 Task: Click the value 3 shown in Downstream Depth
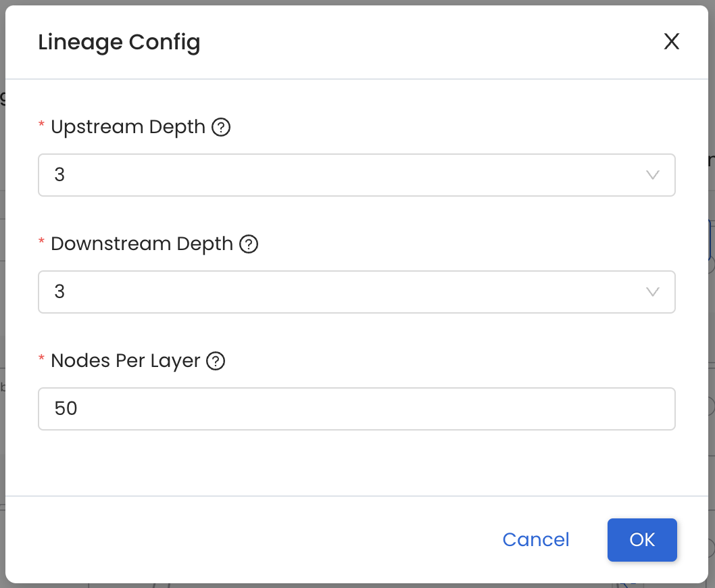[60, 291]
